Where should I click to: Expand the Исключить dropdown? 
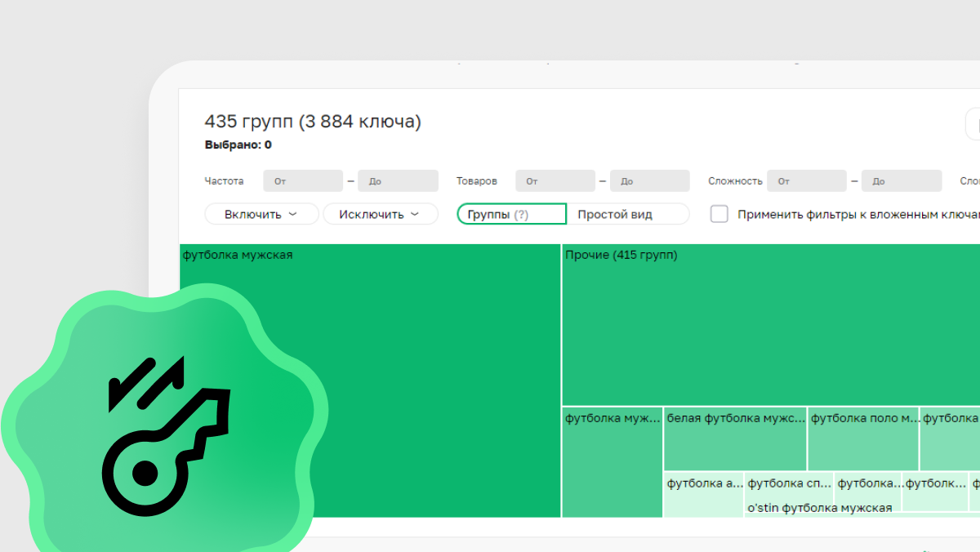(380, 214)
